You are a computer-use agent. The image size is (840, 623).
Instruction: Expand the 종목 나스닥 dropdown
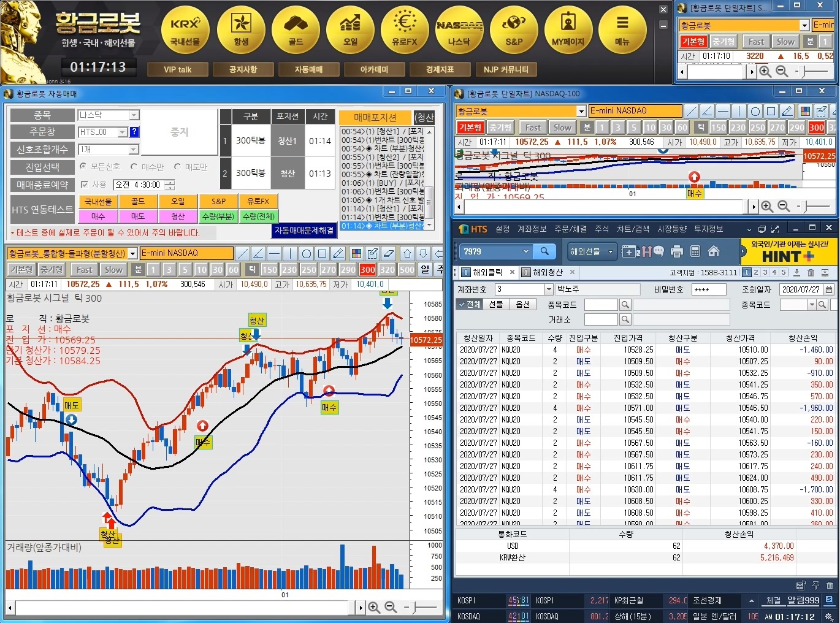click(x=134, y=115)
